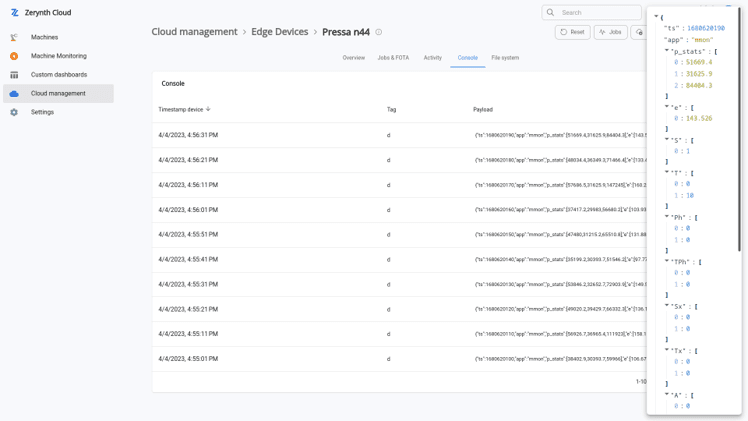
Task: Click Pressa n44 device title
Action: coord(346,32)
